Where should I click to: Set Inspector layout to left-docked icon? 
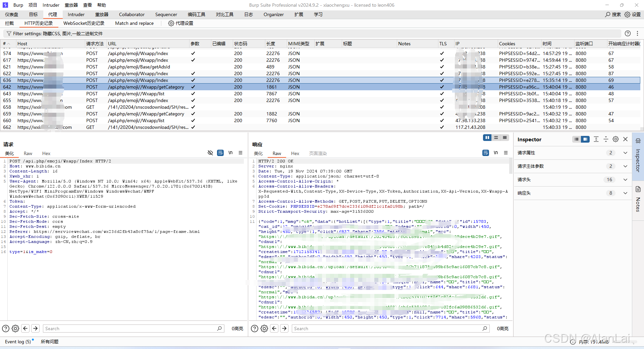(x=576, y=139)
